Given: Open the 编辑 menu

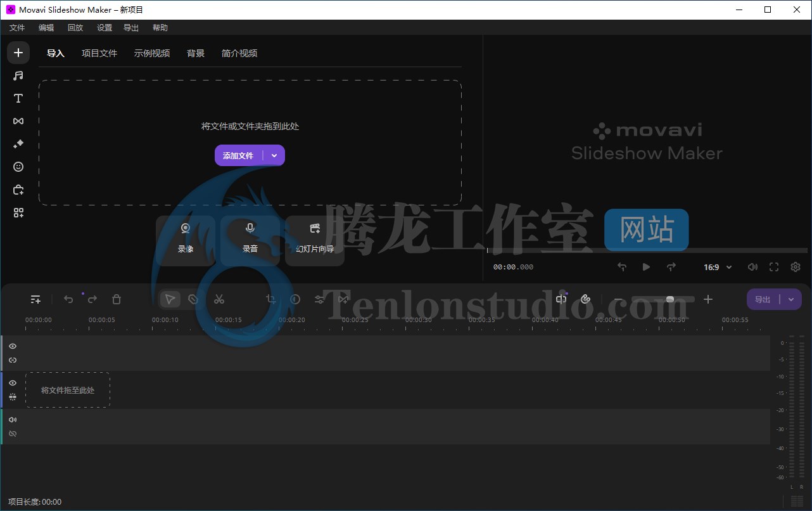Looking at the screenshot, I should 46,28.
